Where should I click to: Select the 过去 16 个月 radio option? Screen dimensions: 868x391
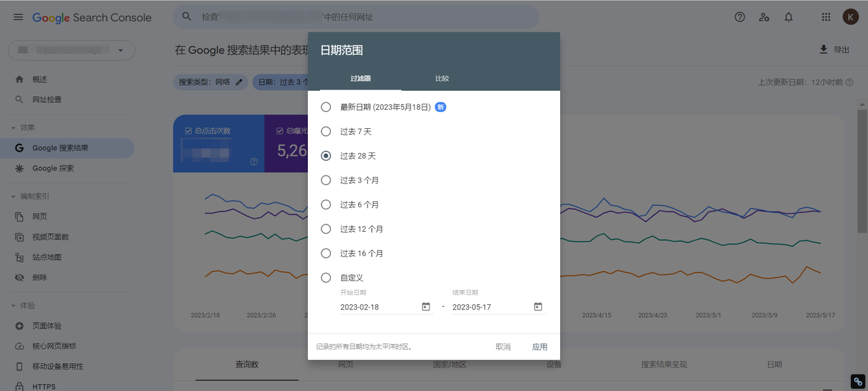click(326, 253)
